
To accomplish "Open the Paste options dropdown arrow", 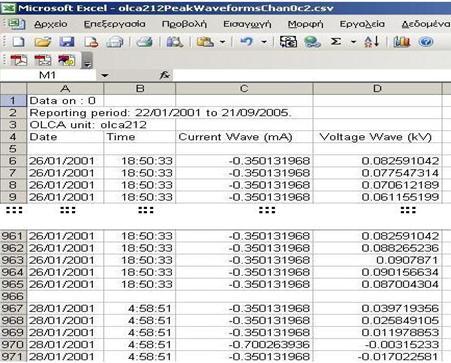I will click(223, 42).
